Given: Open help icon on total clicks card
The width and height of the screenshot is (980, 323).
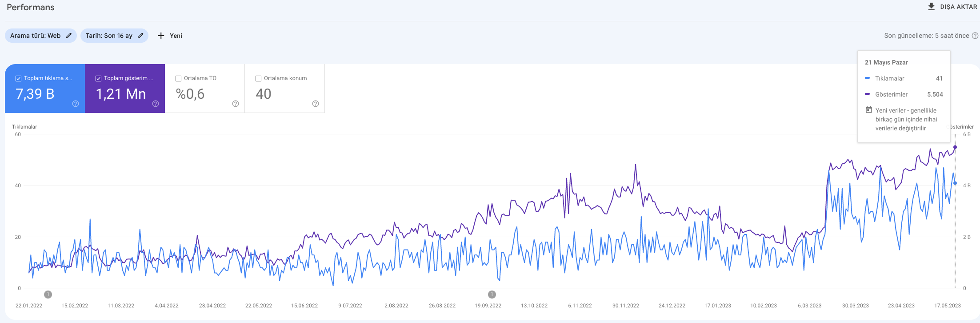Looking at the screenshot, I should pos(76,104).
